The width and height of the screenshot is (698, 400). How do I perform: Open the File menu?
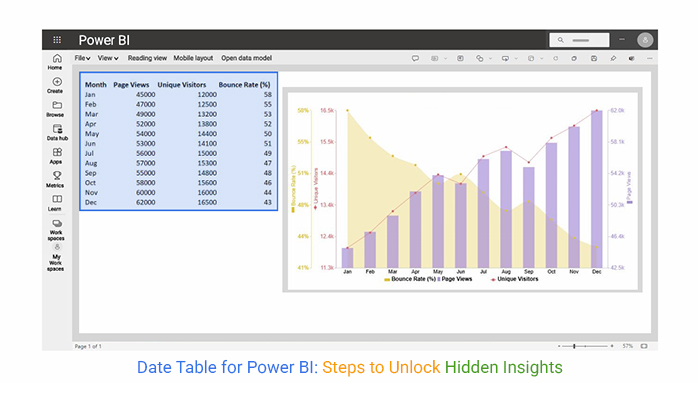pos(82,58)
